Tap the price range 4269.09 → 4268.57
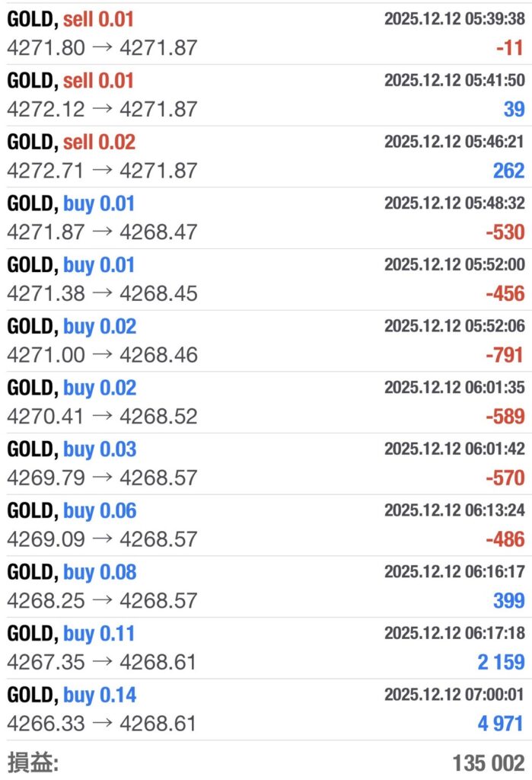Screen dimensions: 532x780 tap(102, 539)
